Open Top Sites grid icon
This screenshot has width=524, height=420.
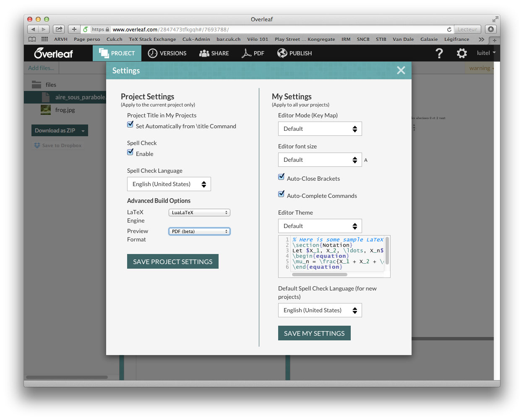pos(44,39)
